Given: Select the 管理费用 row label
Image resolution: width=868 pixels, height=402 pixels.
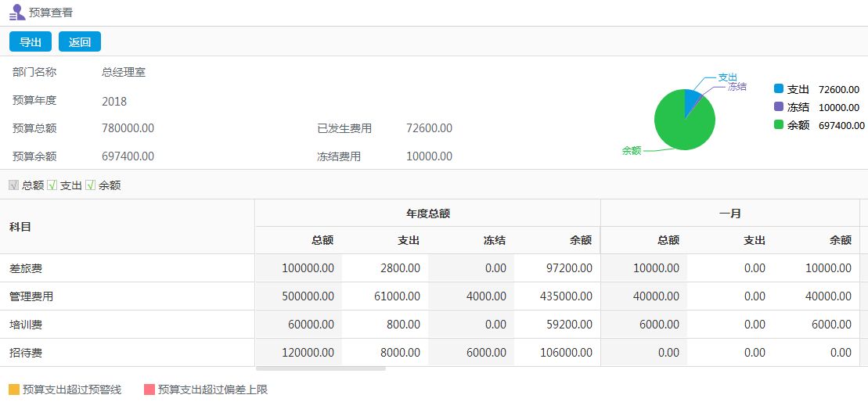Looking at the screenshot, I should (31, 297).
